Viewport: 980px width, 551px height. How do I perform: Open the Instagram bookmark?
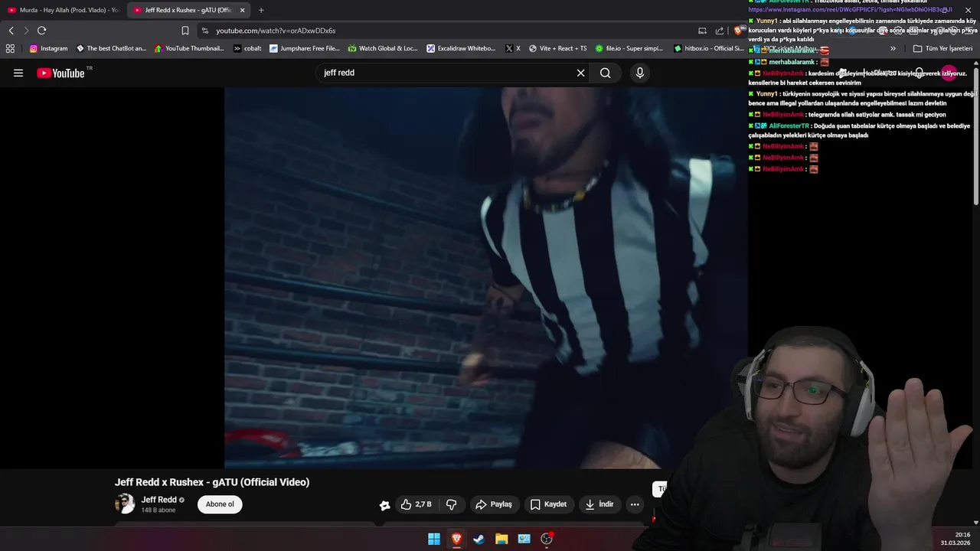(48, 48)
